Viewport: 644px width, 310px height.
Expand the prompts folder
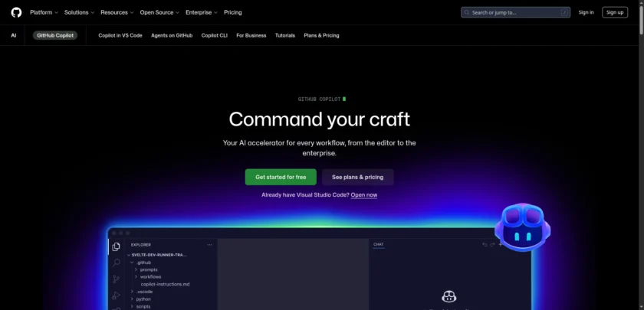click(x=146, y=269)
